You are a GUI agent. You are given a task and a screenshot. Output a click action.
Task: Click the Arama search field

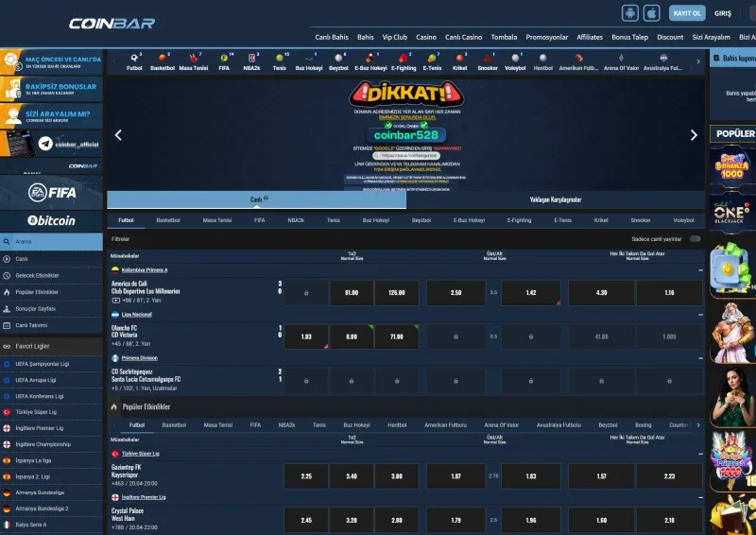(x=51, y=241)
